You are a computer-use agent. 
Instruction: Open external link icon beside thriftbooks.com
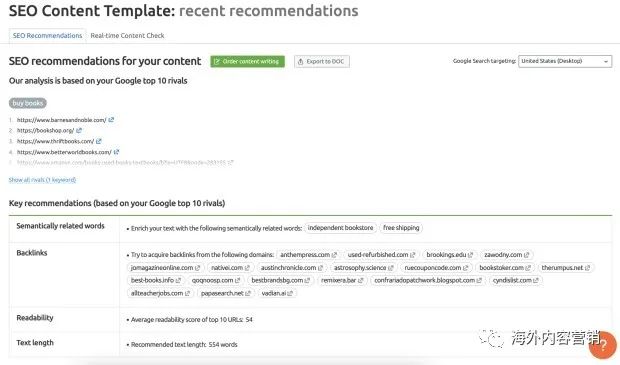[99, 141]
